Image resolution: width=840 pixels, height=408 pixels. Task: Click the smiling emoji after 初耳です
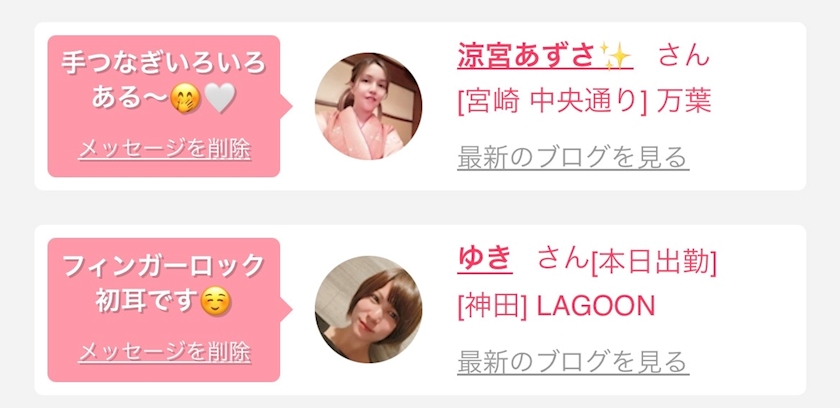[x=215, y=302]
